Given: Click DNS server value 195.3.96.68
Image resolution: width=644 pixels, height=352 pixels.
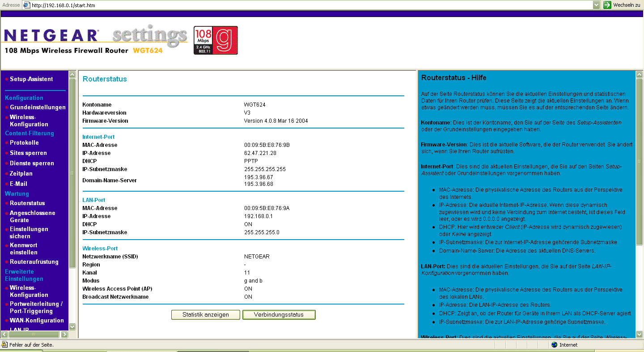Looking at the screenshot, I should click(258, 184).
